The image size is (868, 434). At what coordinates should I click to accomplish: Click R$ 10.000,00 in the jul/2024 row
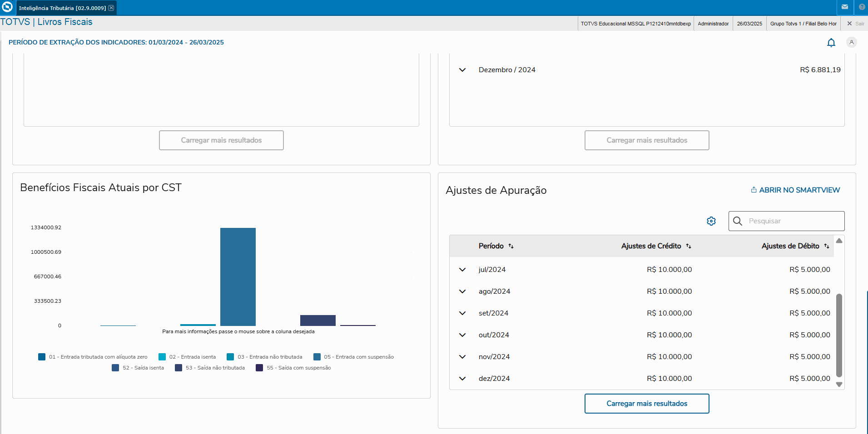[670, 270]
